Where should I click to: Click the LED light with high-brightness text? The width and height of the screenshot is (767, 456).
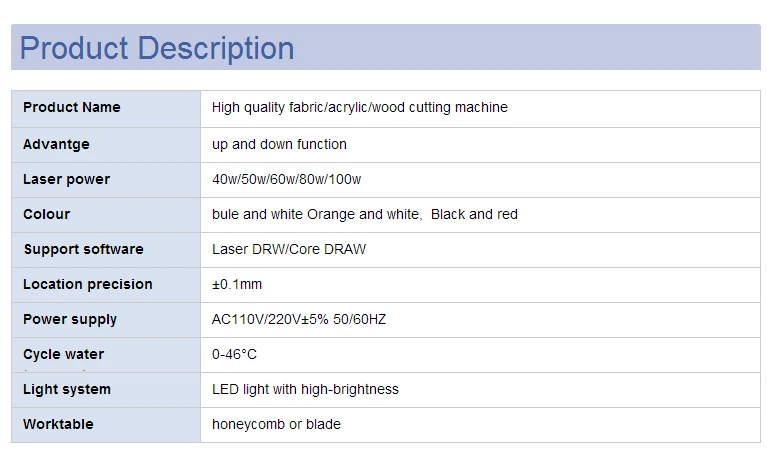tap(305, 389)
